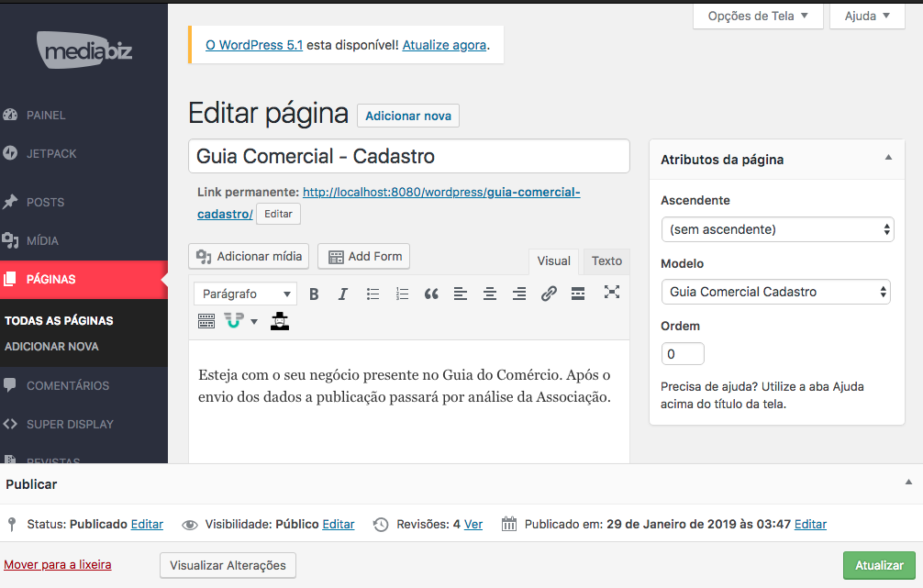Open dropdown arrow next to U icon
Viewport: 923px width, 588px height.
254,321
